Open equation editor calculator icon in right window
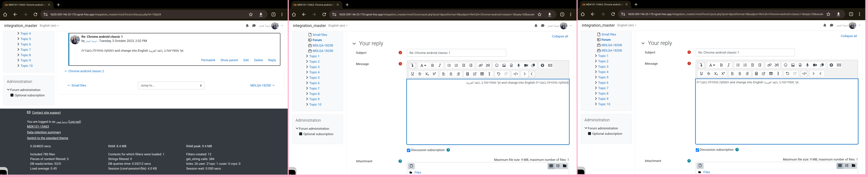 756,74
